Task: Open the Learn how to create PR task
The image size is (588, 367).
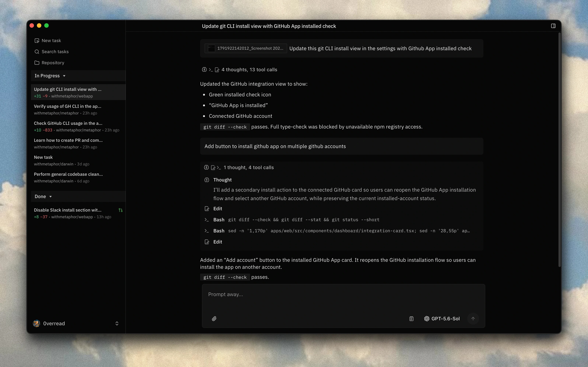Action: tap(78, 143)
